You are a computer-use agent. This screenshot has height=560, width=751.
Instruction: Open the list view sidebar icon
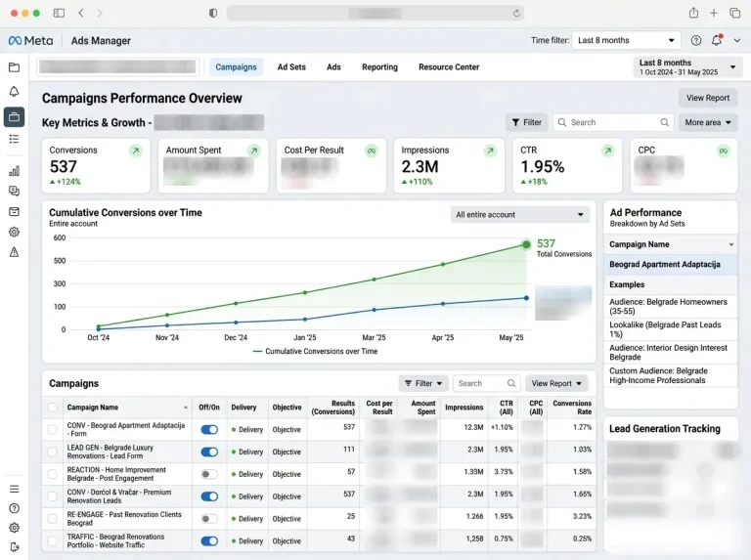15,140
